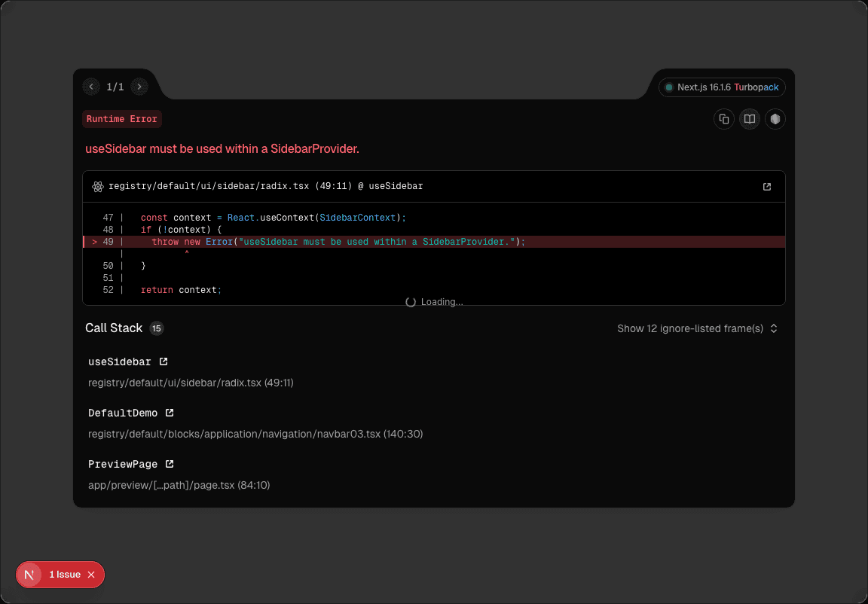
Task: Click the copy error message icon
Action: click(723, 119)
